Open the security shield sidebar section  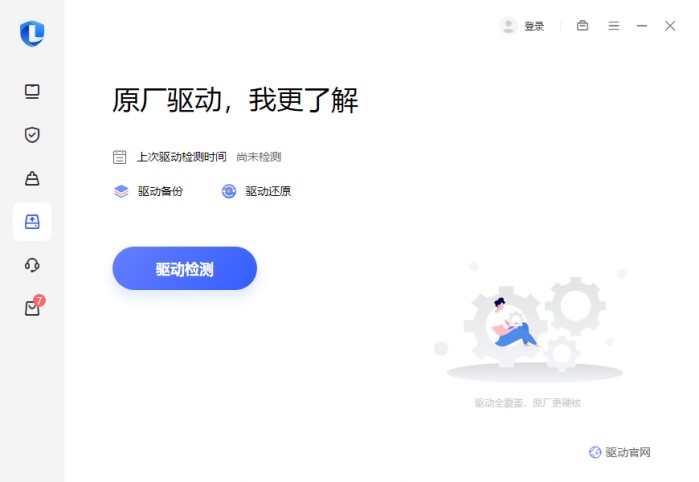tap(32, 135)
